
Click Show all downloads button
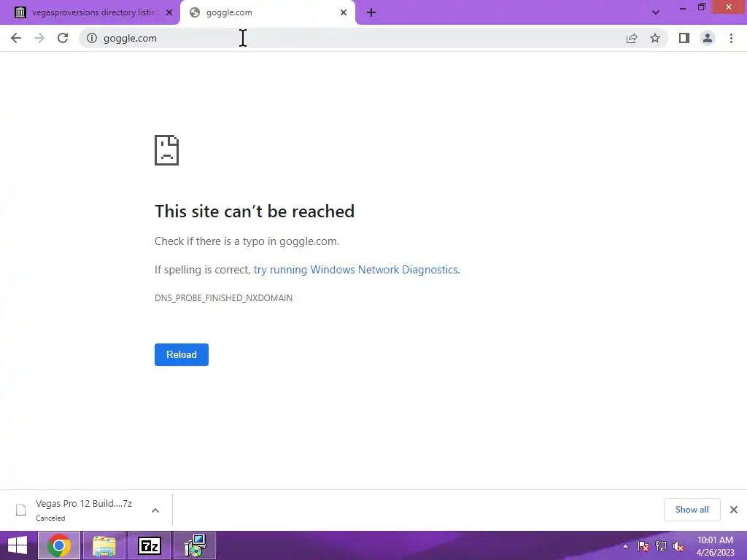[692, 510]
